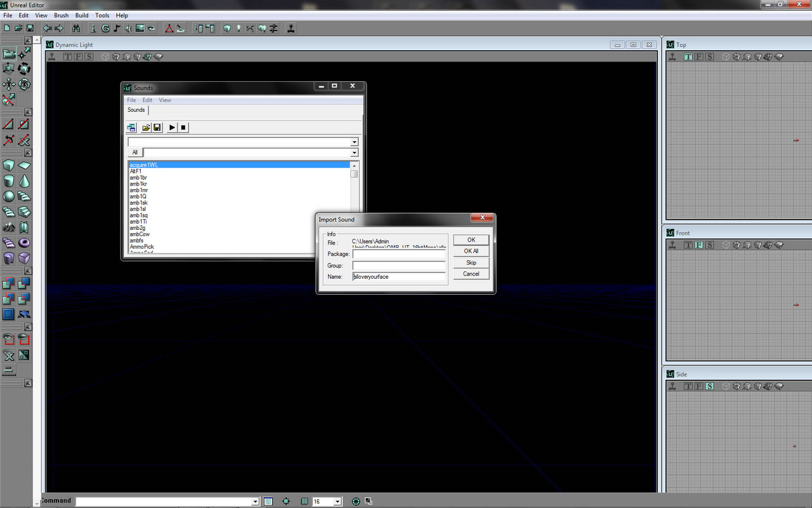This screenshot has width=812, height=508.
Task: Click OK All in Import Sound dialog
Action: click(471, 251)
